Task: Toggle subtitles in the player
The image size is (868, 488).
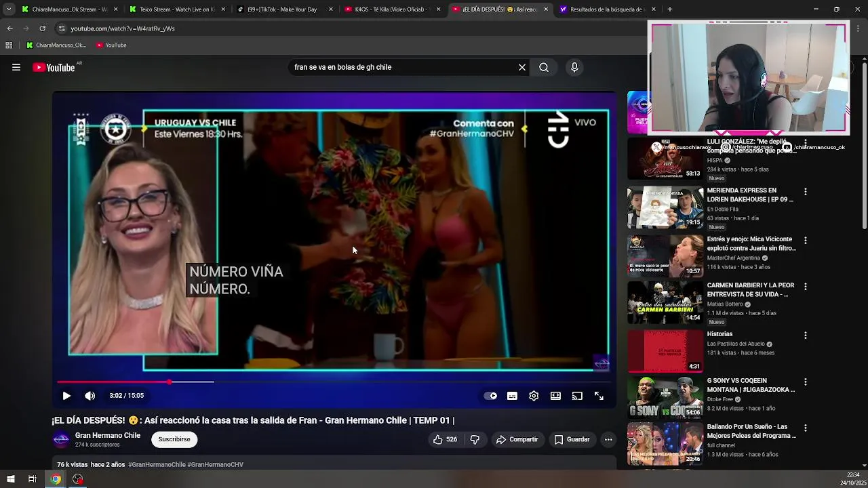Action: pyautogui.click(x=512, y=396)
